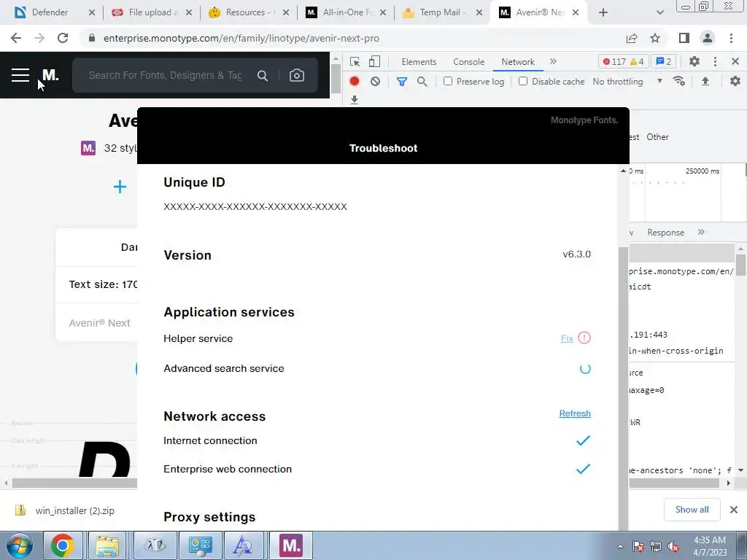Open the No throttling dropdown
Image resolution: width=747 pixels, height=560 pixels.
[627, 82]
